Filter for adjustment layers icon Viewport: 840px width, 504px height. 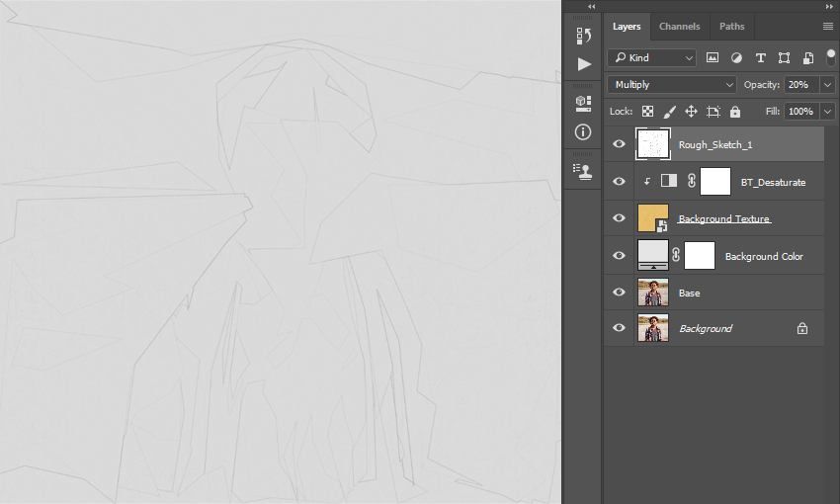tap(736, 58)
